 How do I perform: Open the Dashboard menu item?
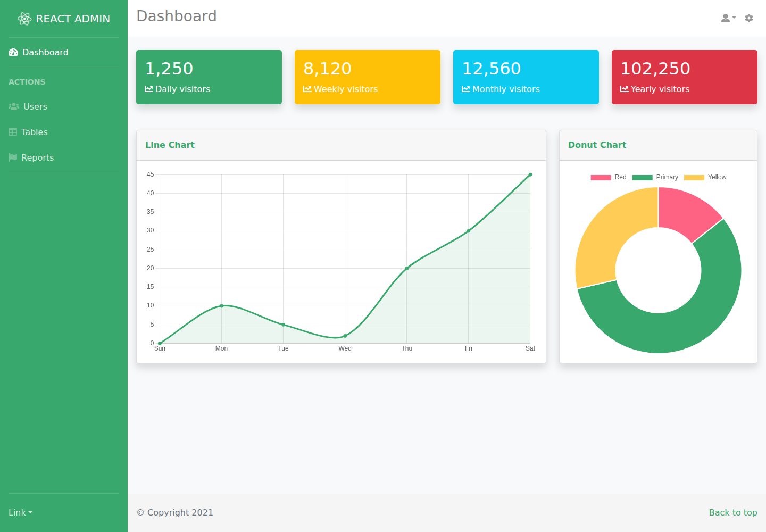click(64, 52)
